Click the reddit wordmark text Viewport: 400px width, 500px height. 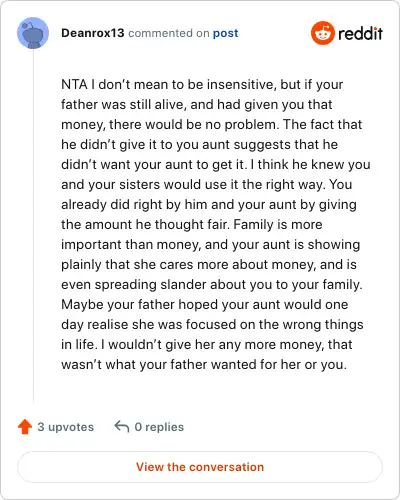[360, 33]
